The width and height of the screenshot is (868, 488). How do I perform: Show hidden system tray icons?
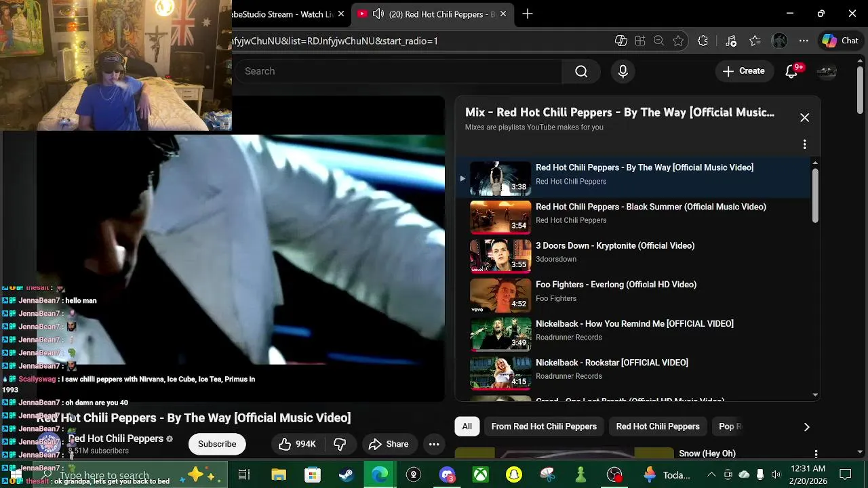tap(711, 475)
